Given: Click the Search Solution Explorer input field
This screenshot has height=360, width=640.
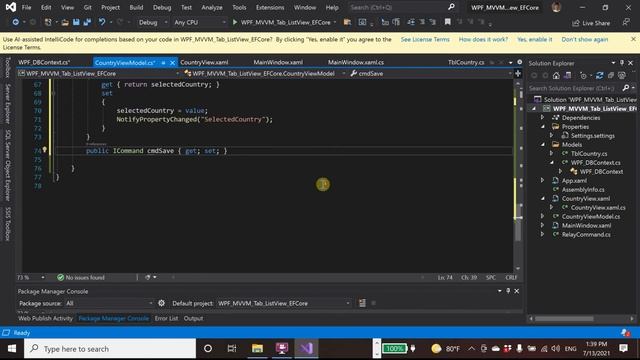Looking at the screenshot, I should (574, 88).
